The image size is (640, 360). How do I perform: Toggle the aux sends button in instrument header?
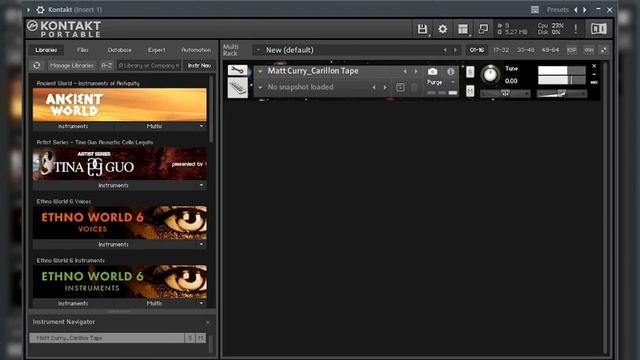point(594,82)
